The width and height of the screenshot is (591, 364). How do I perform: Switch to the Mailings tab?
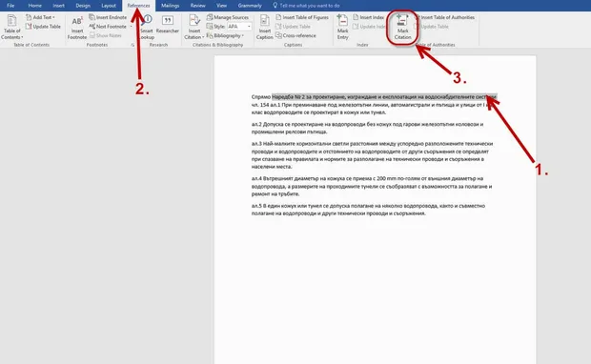170,6
